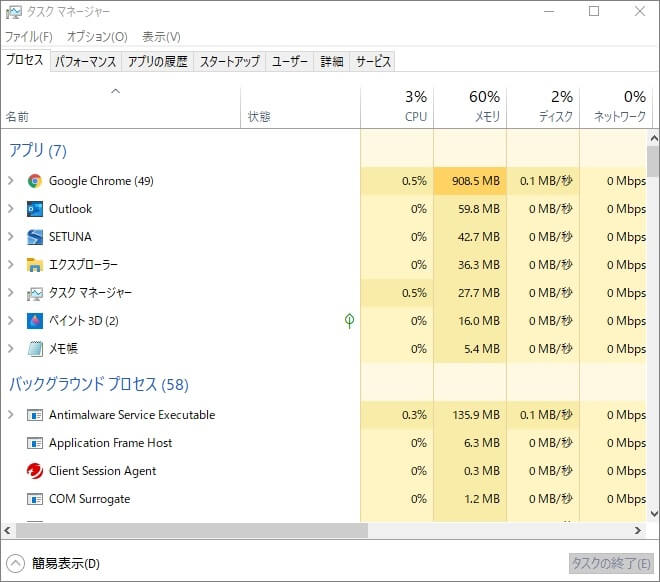The image size is (660, 582).
Task: Expand the ペイント 3D (2) process row
Action: click(11, 321)
